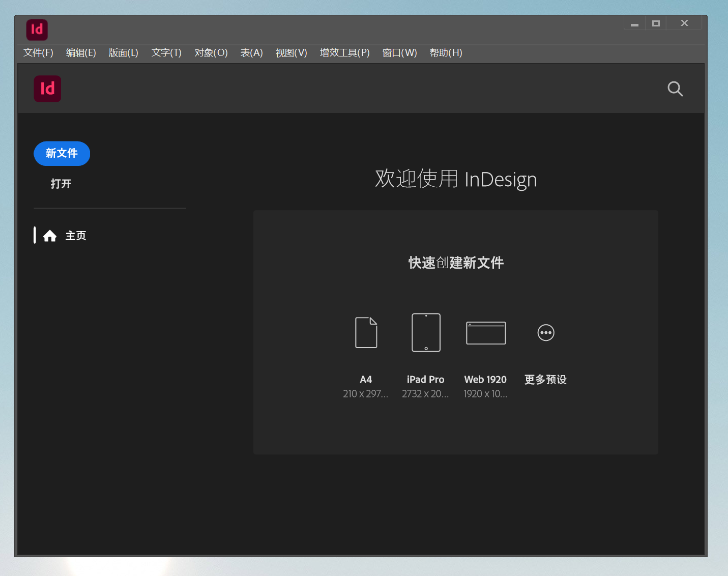This screenshot has height=576, width=728.
Task: Open the 编辑(E) menu
Action: pos(81,53)
